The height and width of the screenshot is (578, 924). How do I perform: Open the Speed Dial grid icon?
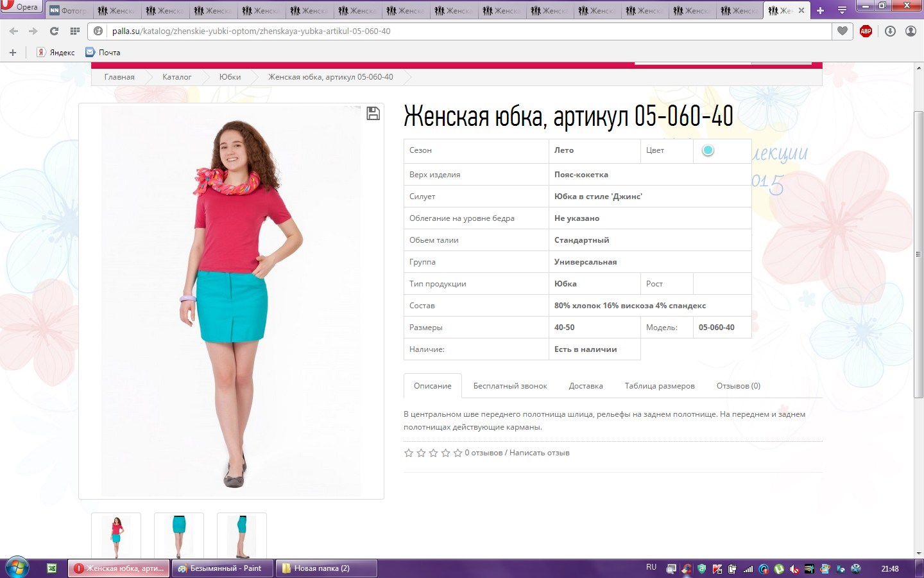(75, 31)
